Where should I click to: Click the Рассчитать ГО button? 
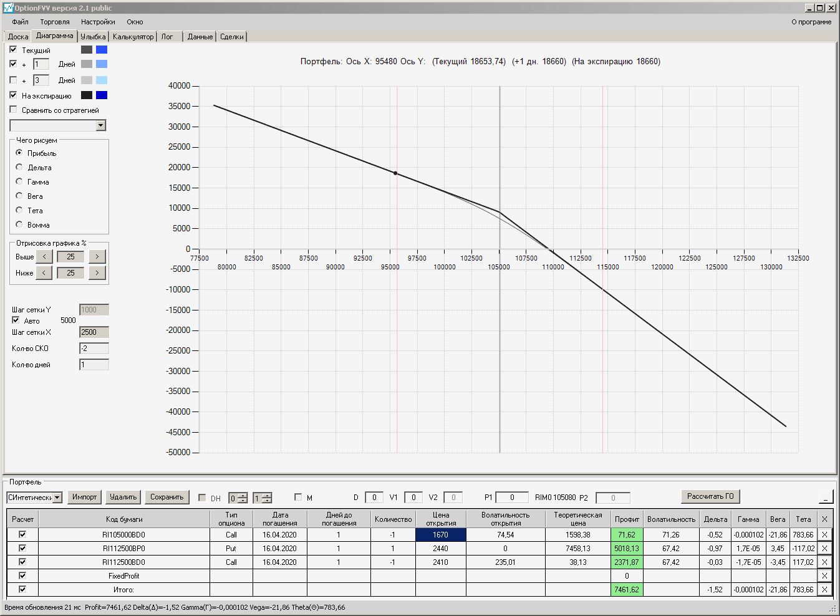pyautogui.click(x=710, y=496)
